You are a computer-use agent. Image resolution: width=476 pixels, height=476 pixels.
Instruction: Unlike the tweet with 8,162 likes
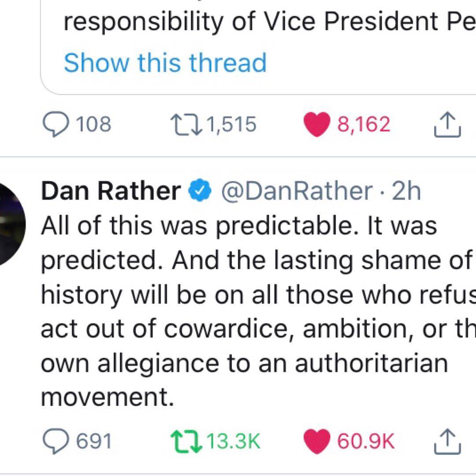[317, 125]
